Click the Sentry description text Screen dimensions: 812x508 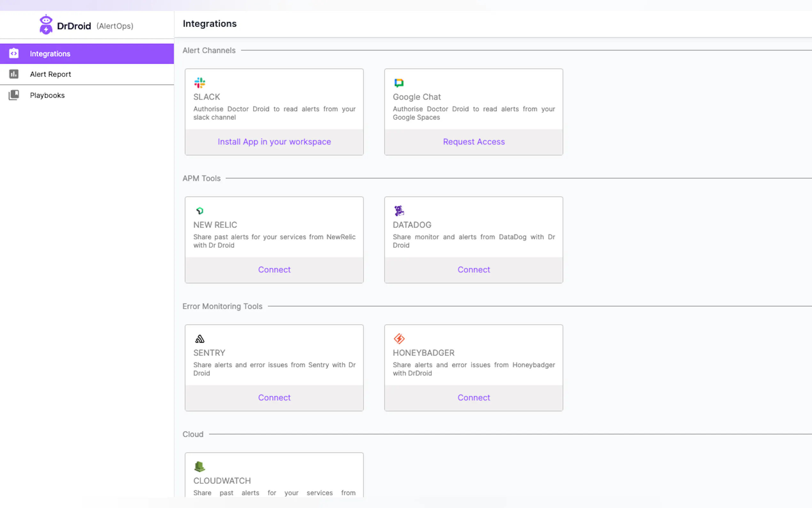point(274,369)
